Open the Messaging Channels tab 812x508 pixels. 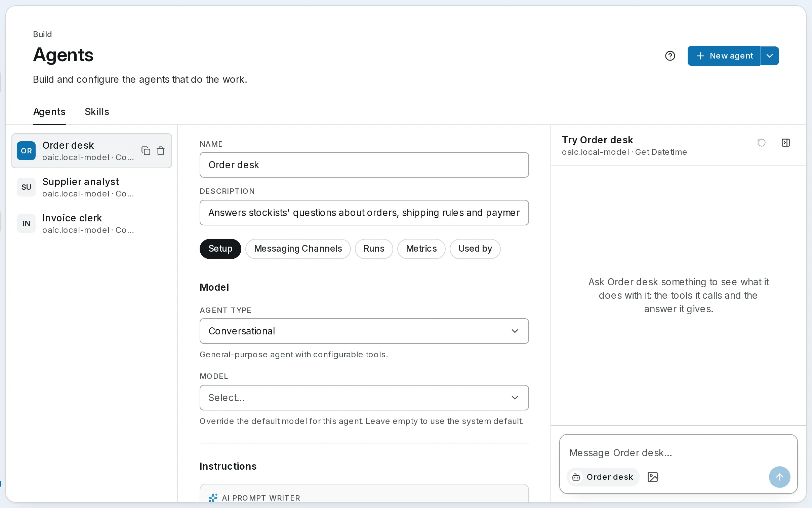298,249
